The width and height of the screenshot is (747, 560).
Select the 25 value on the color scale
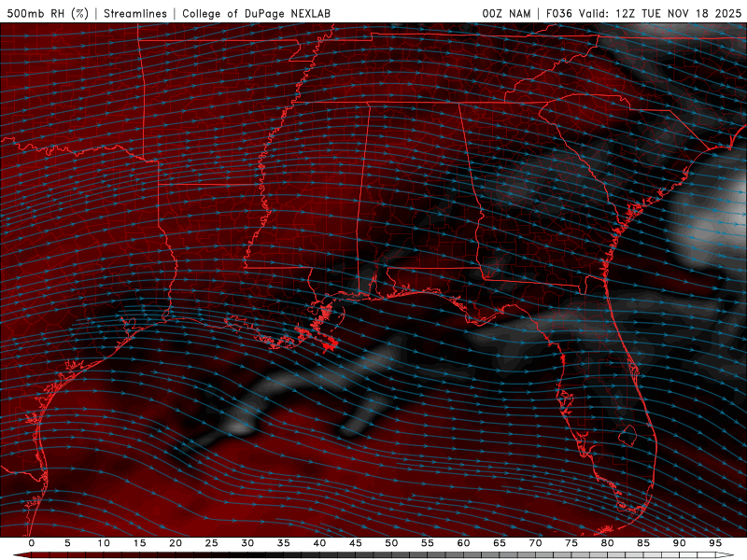[x=212, y=543]
